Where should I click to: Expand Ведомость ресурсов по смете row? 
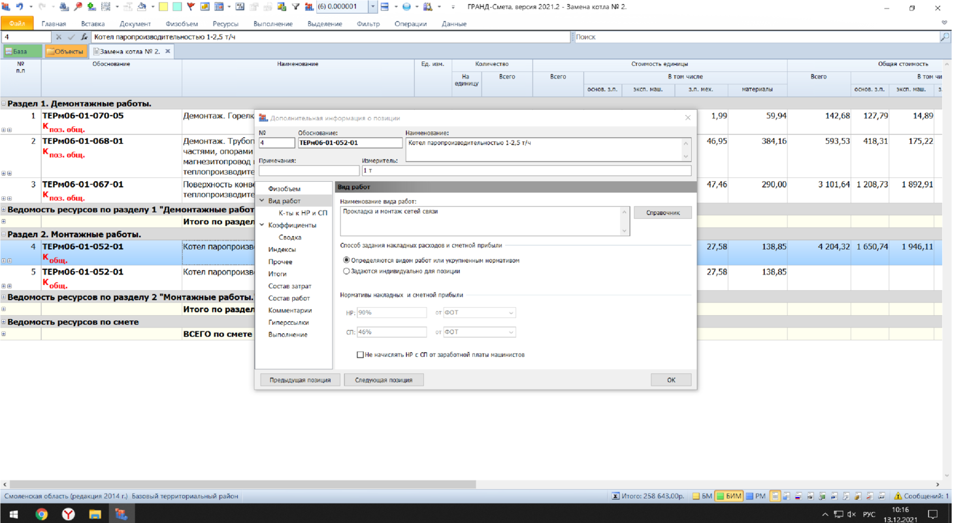[x=4, y=322]
